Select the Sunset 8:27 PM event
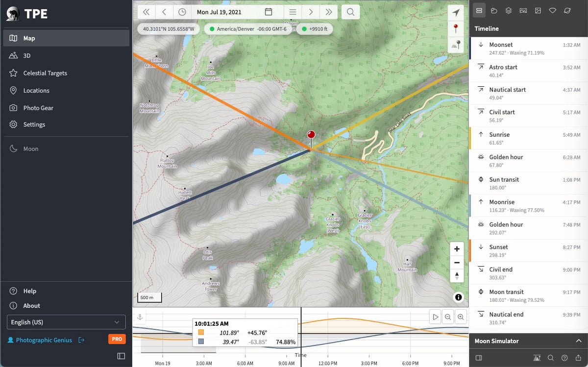The height and width of the screenshot is (367, 588). click(529, 250)
